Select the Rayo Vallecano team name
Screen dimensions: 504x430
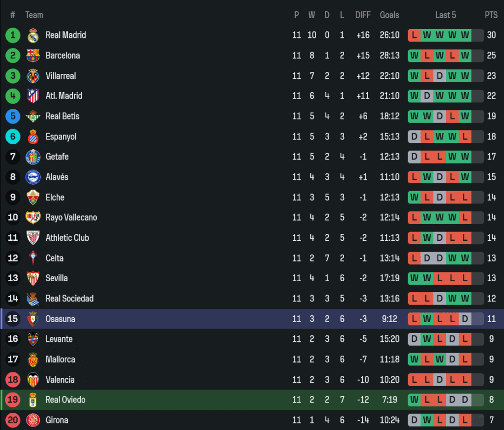[71, 217]
